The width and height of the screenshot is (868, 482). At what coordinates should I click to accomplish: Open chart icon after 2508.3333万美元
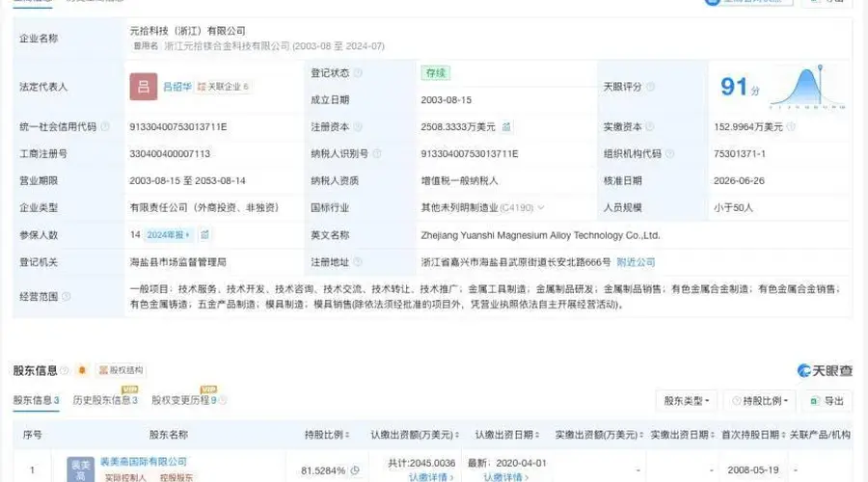506,127
